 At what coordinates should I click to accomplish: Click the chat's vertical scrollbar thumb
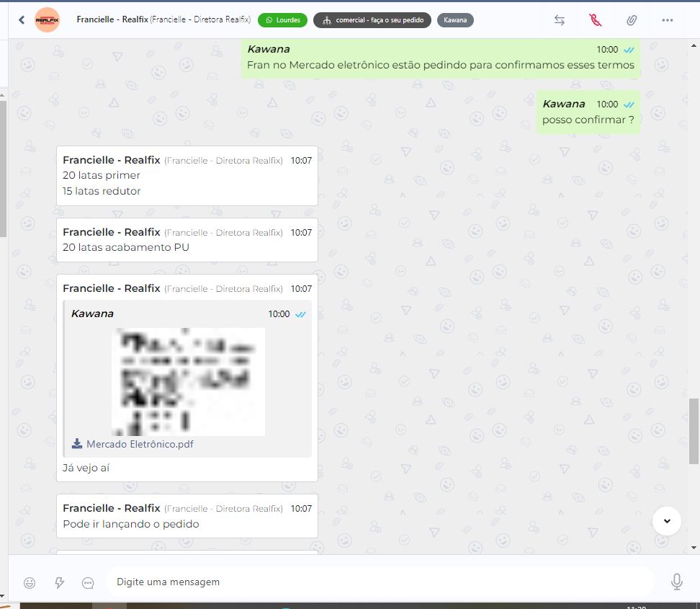[694, 431]
